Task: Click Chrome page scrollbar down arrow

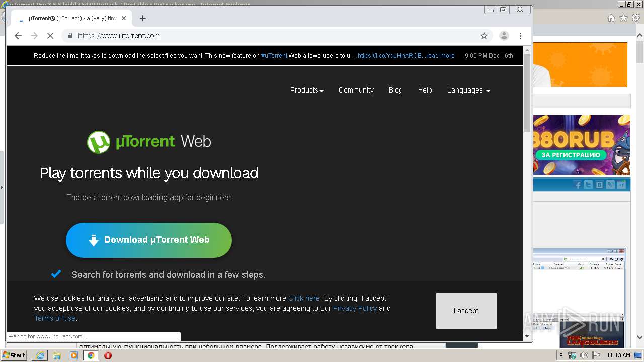Action: coord(527,336)
